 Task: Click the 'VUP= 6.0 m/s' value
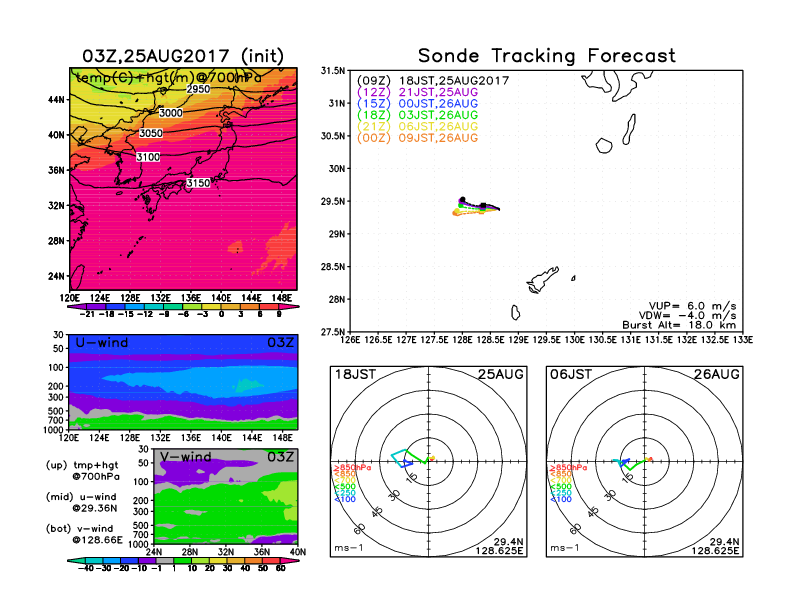point(692,306)
